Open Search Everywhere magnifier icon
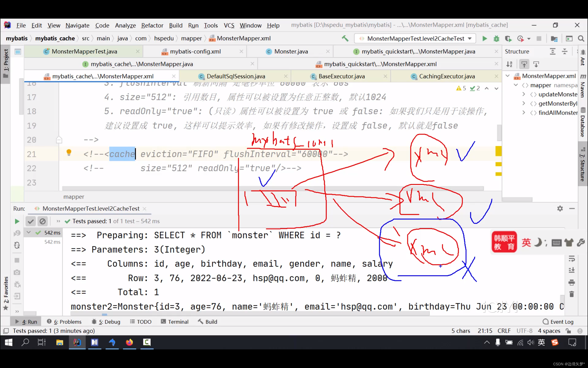Screen dimensions: 588x368 click(x=581, y=38)
